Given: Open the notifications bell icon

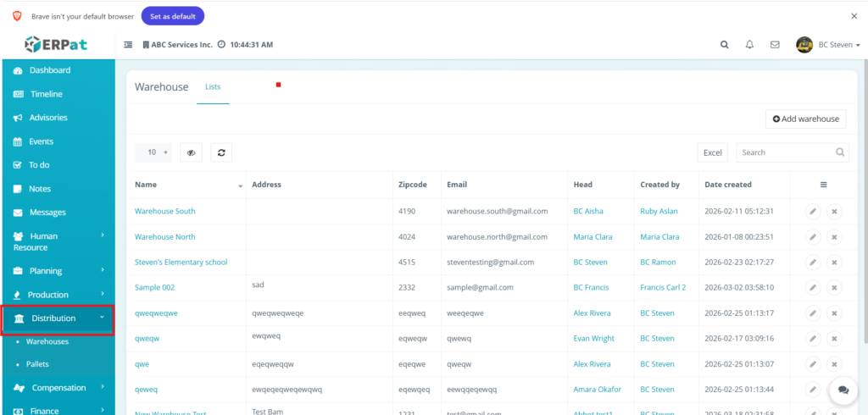Looking at the screenshot, I should [x=749, y=45].
